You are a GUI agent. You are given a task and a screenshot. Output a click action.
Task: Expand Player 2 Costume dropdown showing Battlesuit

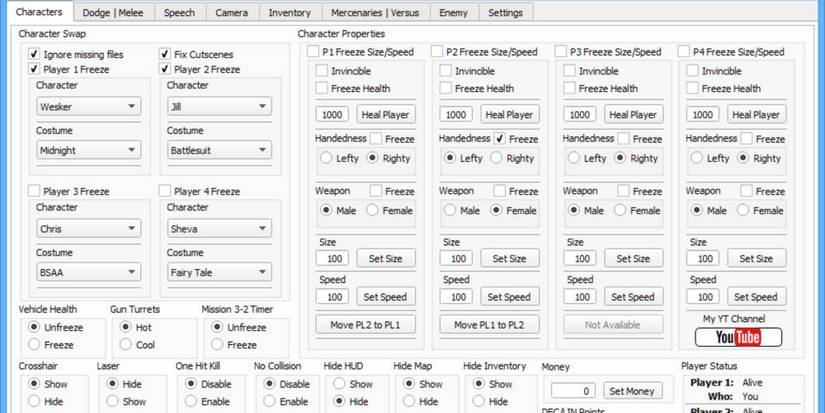point(219,151)
